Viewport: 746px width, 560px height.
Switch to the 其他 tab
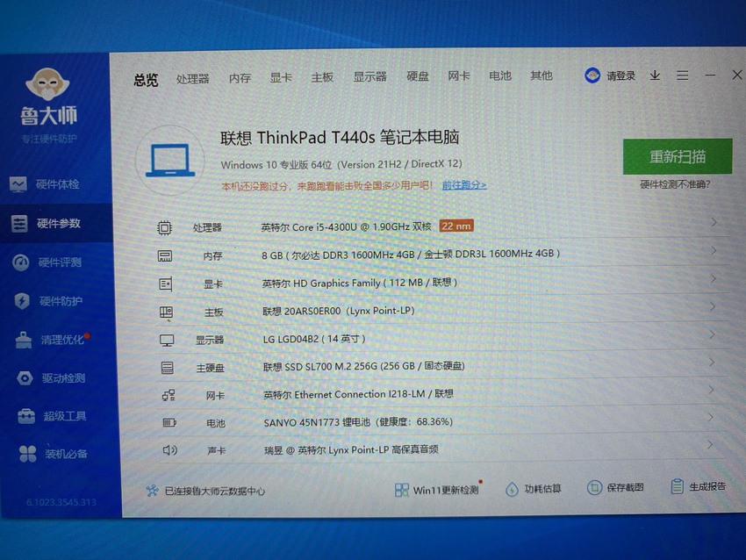coord(542,75)
